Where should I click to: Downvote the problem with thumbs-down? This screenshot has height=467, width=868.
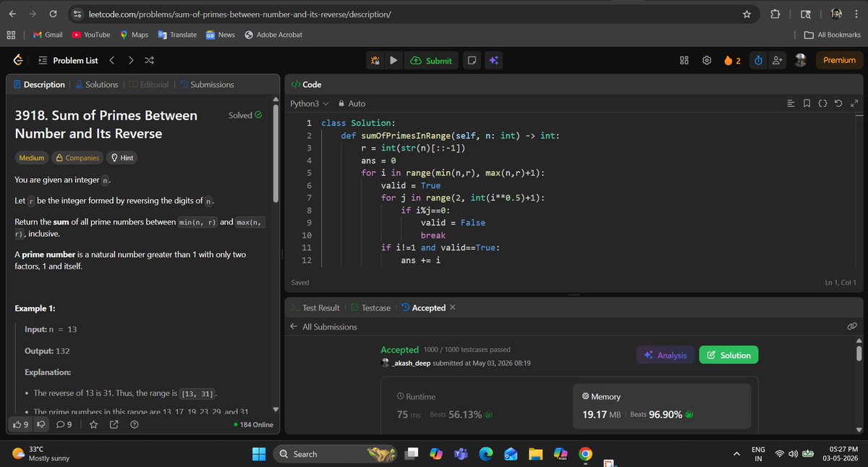pos(41,424)
